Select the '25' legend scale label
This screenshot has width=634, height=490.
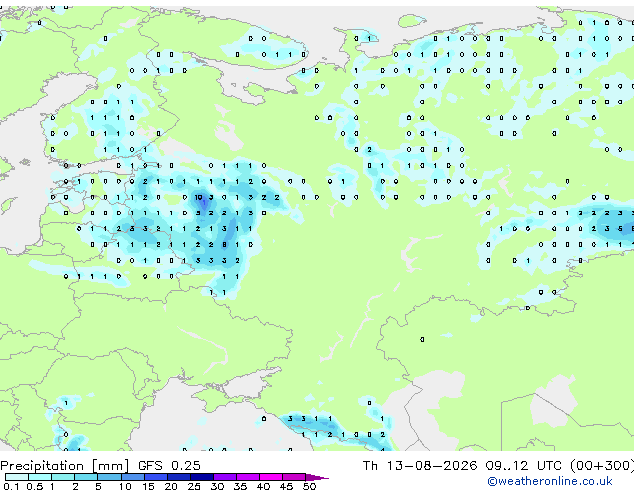[194, 486]
